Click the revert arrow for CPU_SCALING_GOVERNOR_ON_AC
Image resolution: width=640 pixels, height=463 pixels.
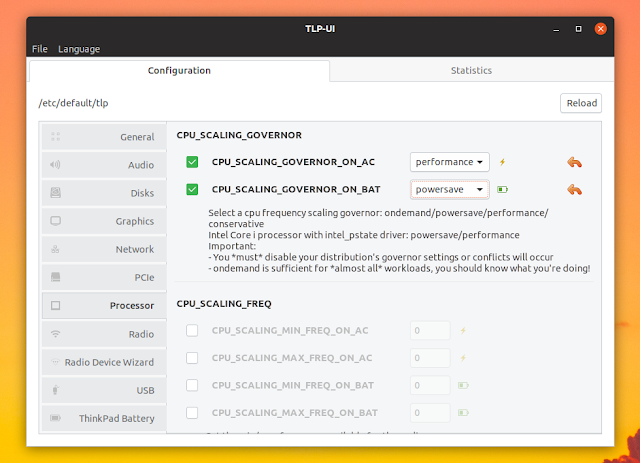(574, 162)
